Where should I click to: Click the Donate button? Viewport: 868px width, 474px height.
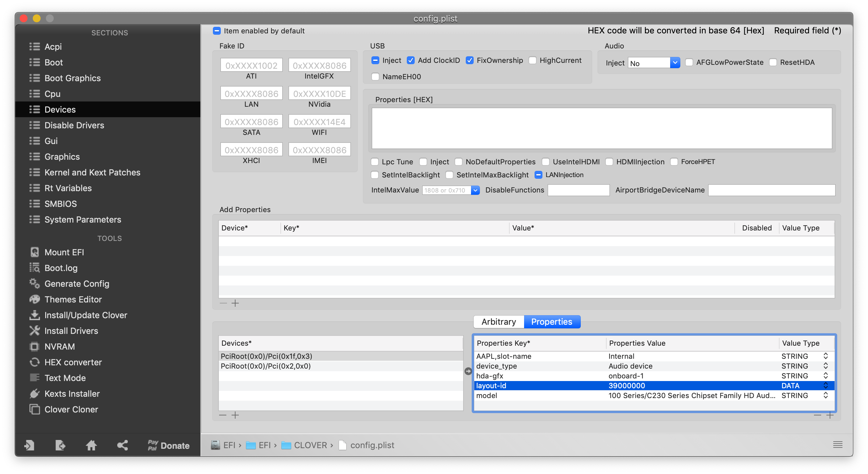point(168,446)
